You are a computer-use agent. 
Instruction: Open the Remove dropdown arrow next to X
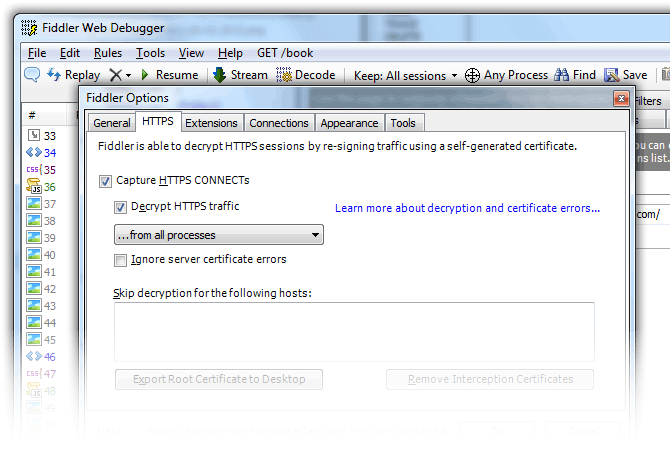coord(128,76)
